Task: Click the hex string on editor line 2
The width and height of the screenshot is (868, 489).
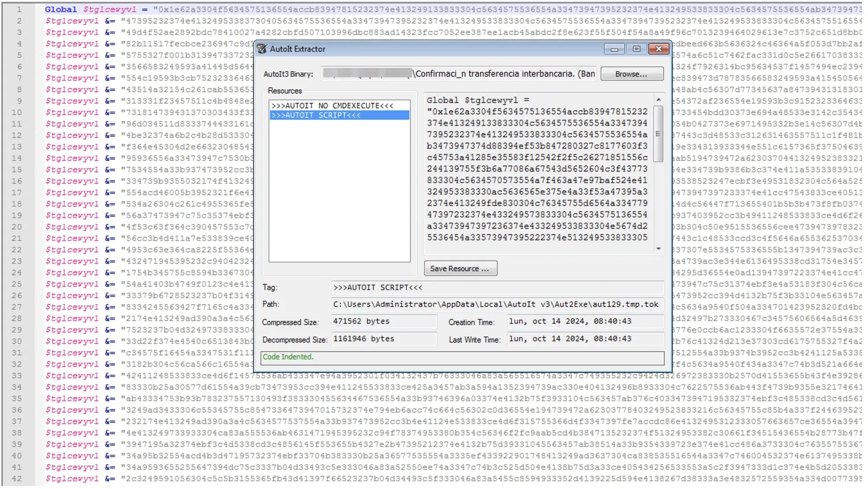Action: pyautogui.click(x=491, y=21)
